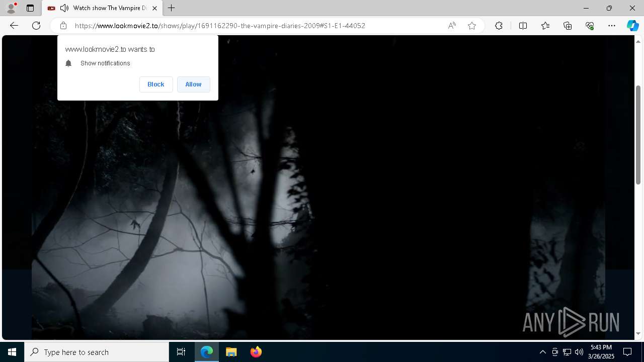Open the tab actions menu icon
The image size is (644, 362).
30,8
